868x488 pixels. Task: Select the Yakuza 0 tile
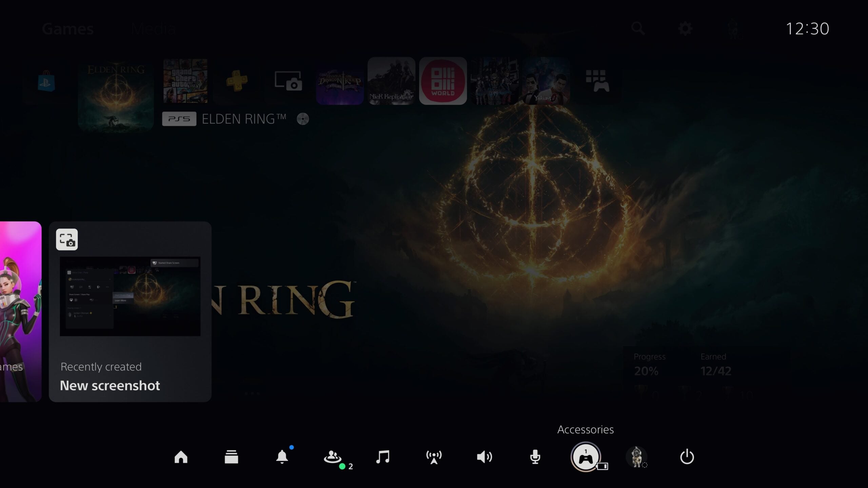click(x=546, y=81)
